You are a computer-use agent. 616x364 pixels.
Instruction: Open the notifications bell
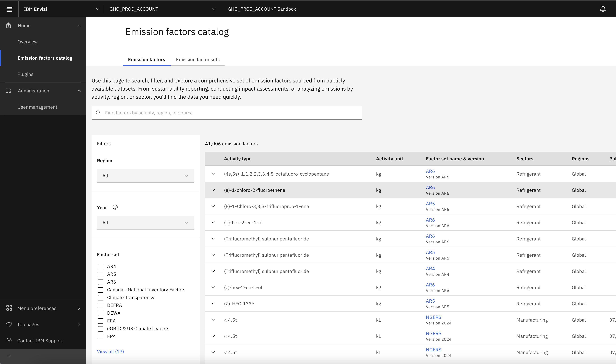click(x=603, y=9)
